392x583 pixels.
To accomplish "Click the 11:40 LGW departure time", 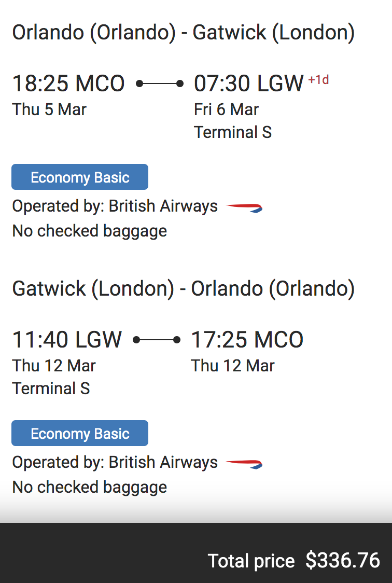I will coord(67,340).
